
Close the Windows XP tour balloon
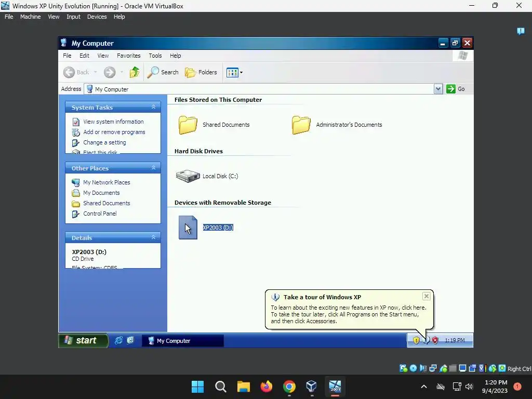coord(426,296)
